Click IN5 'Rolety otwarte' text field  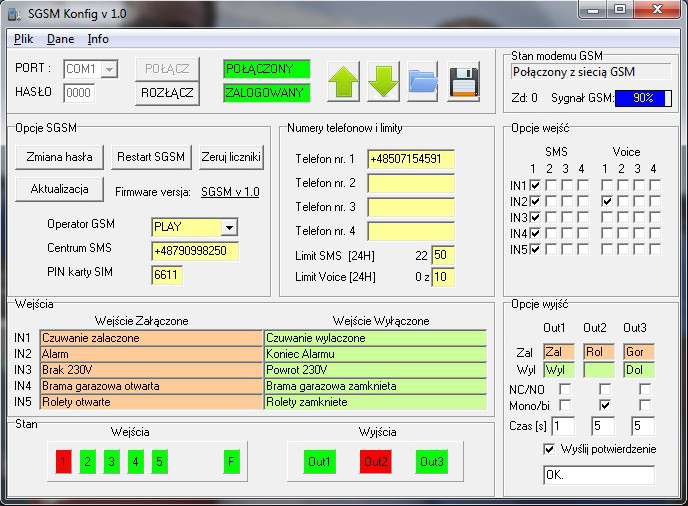click(151, 402)
